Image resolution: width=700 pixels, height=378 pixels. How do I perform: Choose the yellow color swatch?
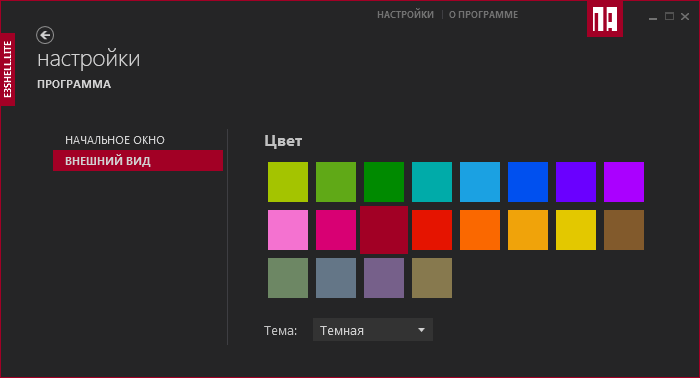pos(576,230)
